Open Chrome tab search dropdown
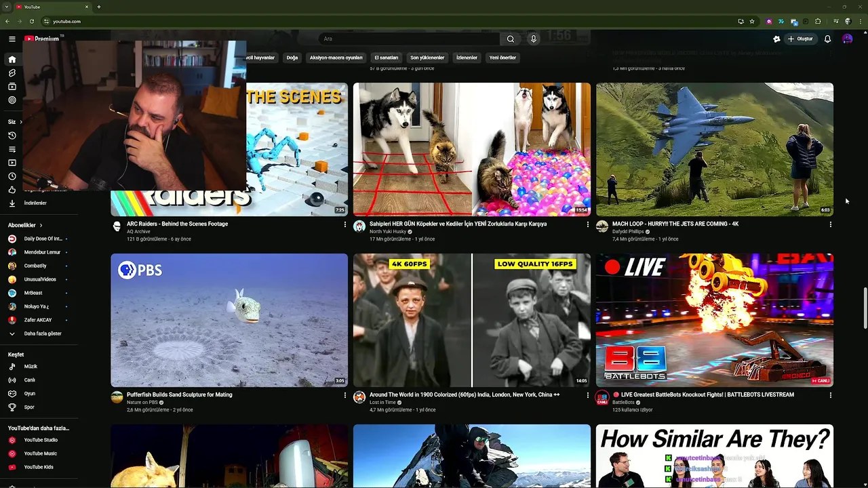The width and height of the screenshot is (868, 488). (x=7, y=7)
